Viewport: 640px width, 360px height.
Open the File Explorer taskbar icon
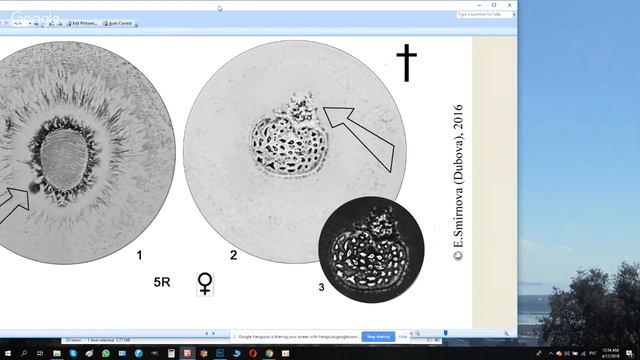pyautogui.click(x=57, y=353)
